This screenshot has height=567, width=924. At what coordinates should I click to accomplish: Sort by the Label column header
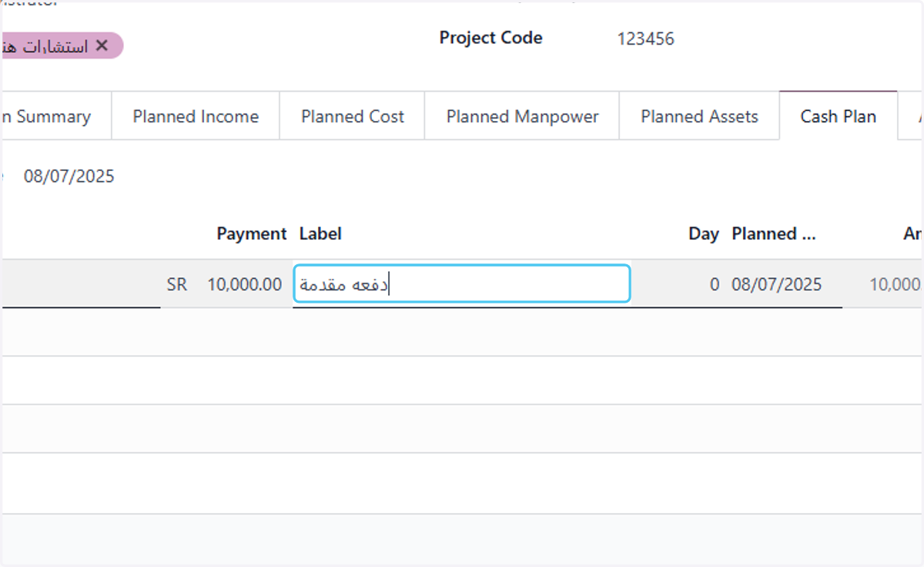(320, 233)
